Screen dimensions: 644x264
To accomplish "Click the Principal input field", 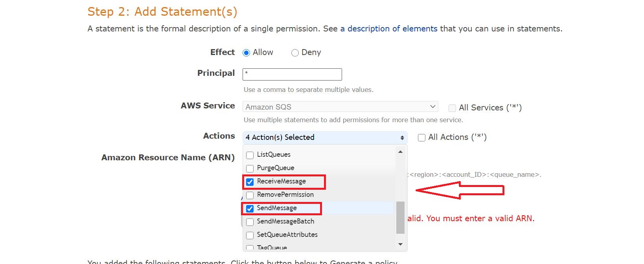I will pos(292,74).
